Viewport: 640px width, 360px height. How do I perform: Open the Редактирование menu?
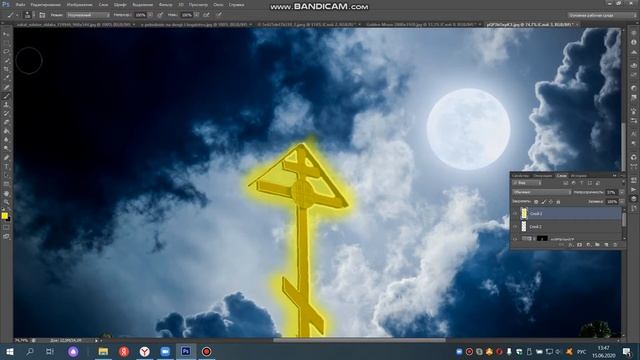(46, 5)
